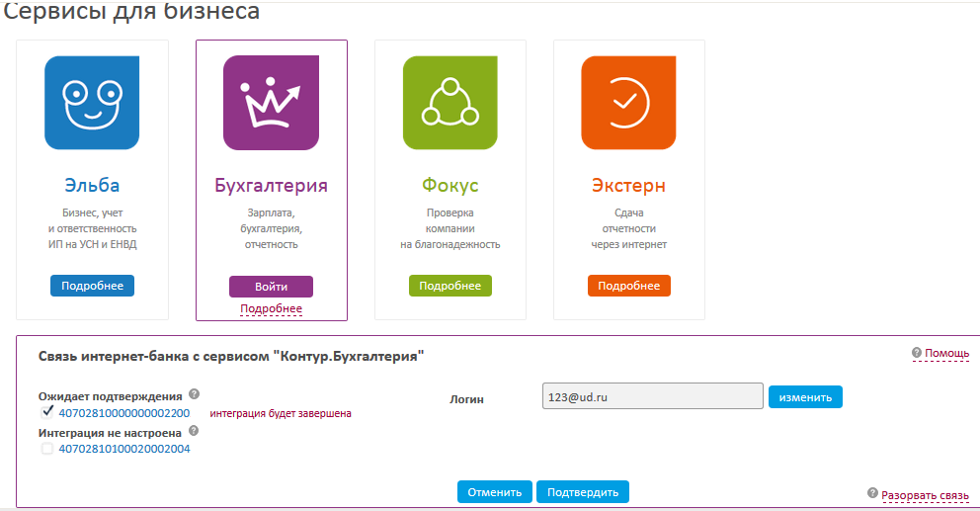The image size is (980, 511).
Task: Click 'Бизнес, учет и ответственность' description
Action: 93,229
